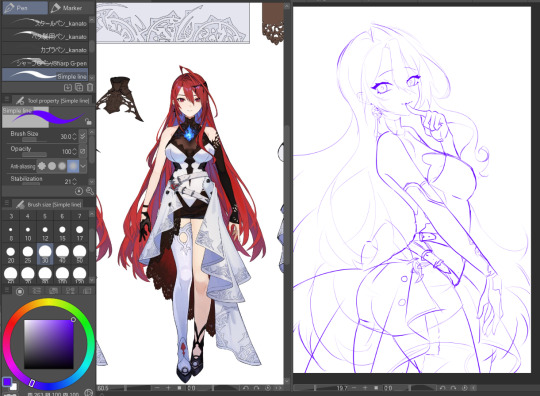
Task: Select the white sub color swatch
Action: [13, 387]
